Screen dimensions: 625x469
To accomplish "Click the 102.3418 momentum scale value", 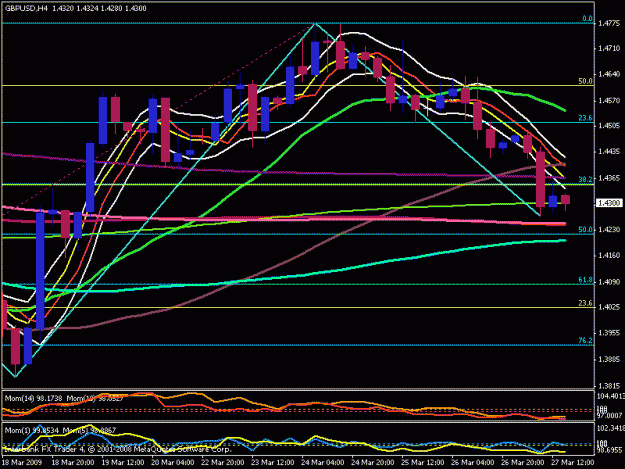I will point(610,428).
